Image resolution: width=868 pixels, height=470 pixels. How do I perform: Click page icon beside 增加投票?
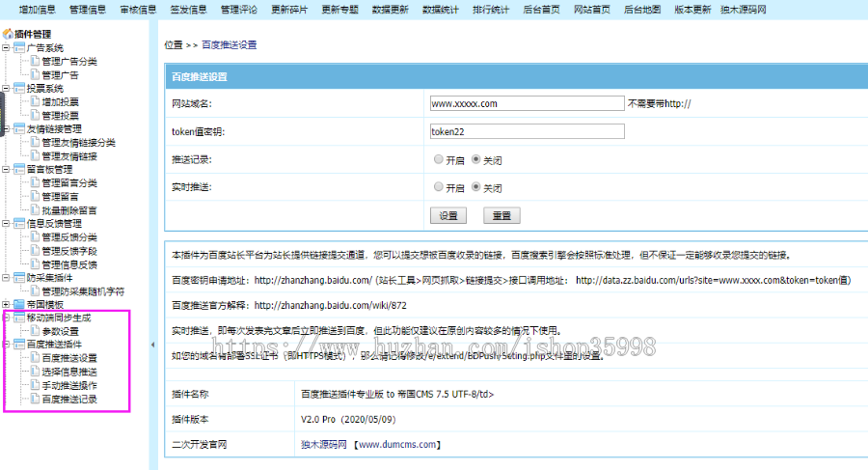pyautogui.click(x=35, y=101)
